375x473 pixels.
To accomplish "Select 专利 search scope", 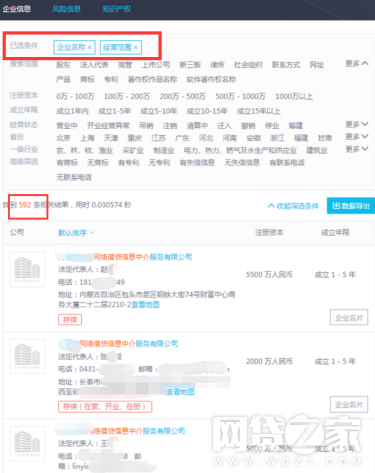I will click(111, 79).
